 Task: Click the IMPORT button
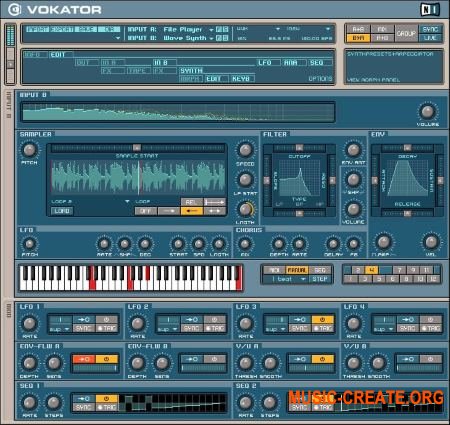pyautogui.click(x=37, y=29)
